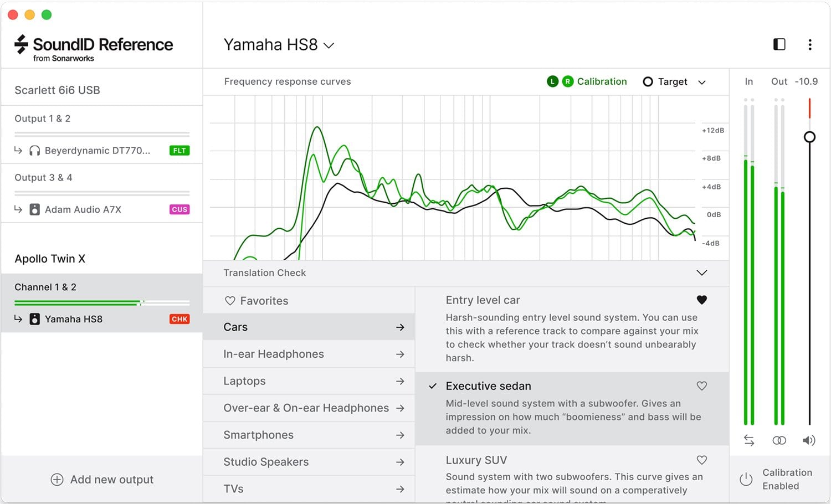The width and height of the screenshot is (831, 504).
Task: Expand the Laptops category arrow
Action: (400, 381)
